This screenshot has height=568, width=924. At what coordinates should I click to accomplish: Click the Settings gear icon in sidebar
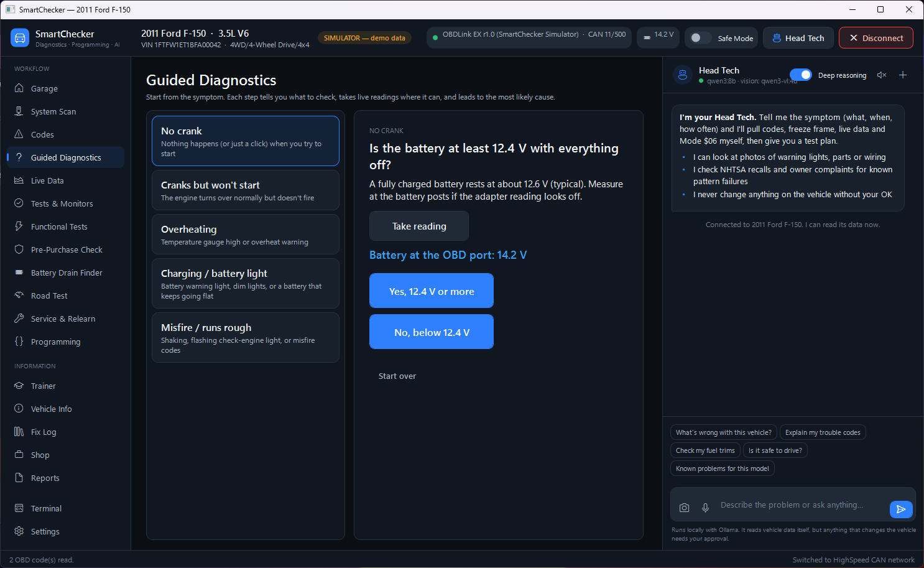[x=19, y=531]
